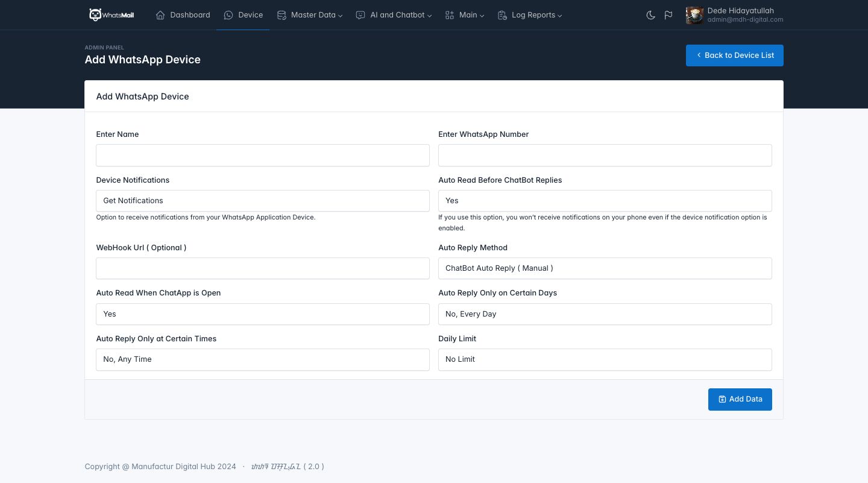Click the WebHook Url ( Optional ) label
The height and width of the screenshot is (483, 868).
point(141,248)
